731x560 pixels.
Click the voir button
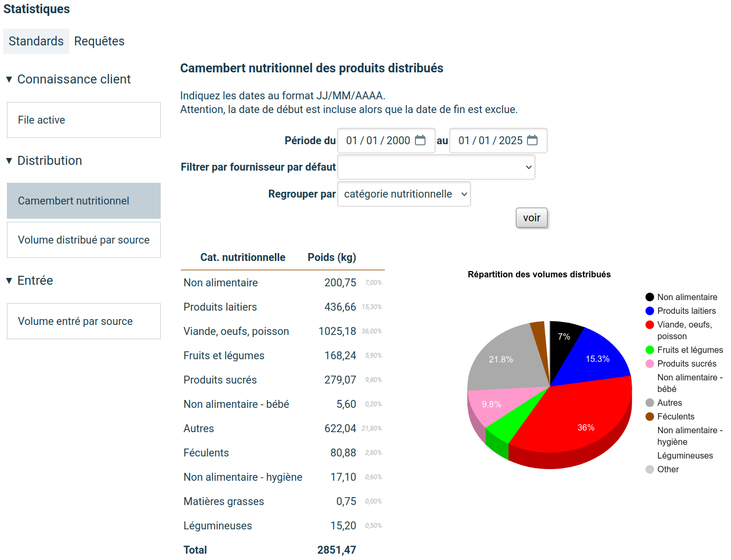(532, 218)
